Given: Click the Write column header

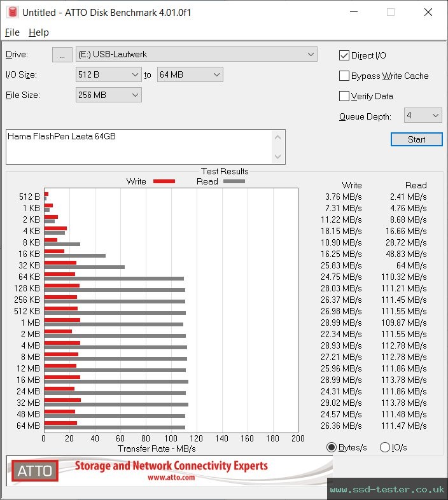Looking at the screenshot, I should pos(352,185).
